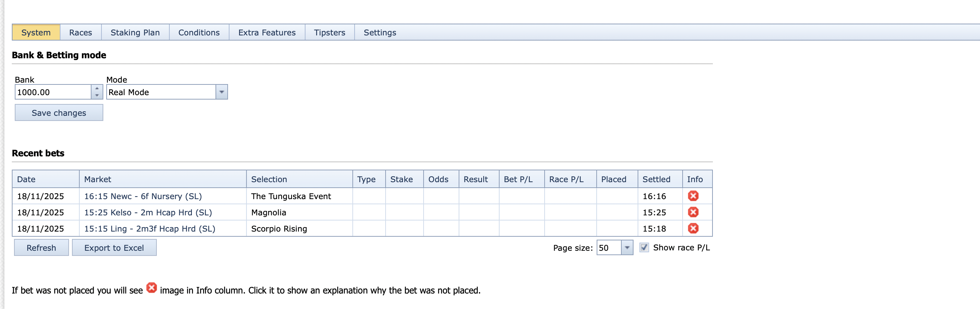
Task: Open the Staking Plan tab
Action: (x=135, y=33)
